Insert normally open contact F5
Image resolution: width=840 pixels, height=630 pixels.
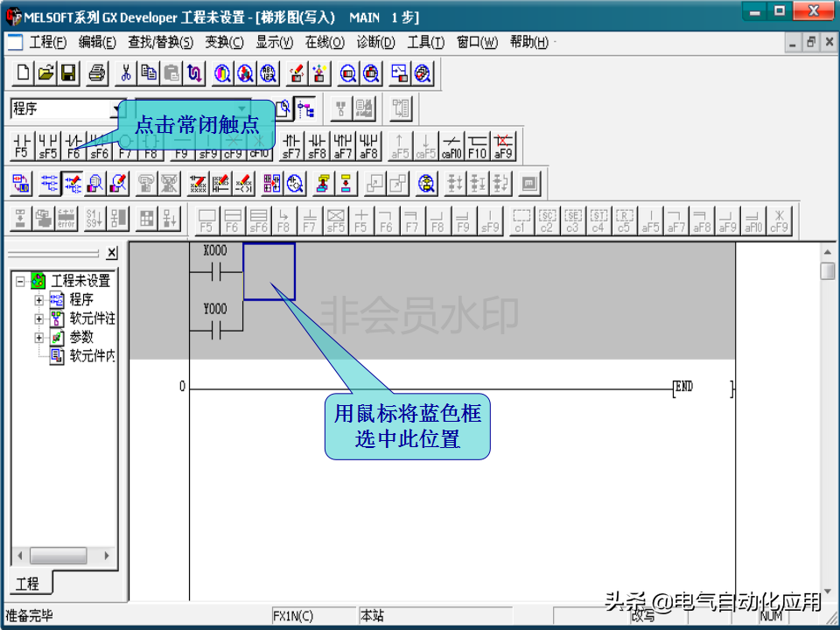pos(22,146)
